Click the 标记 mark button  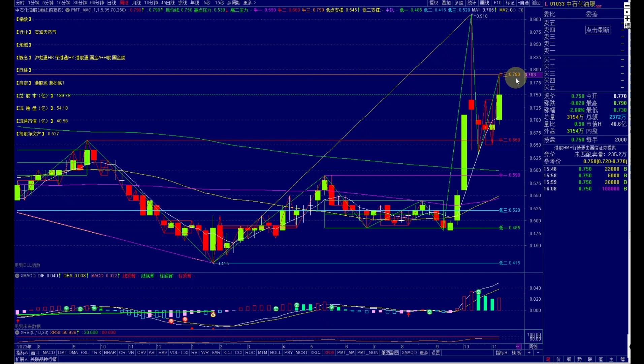click(510, 3)
